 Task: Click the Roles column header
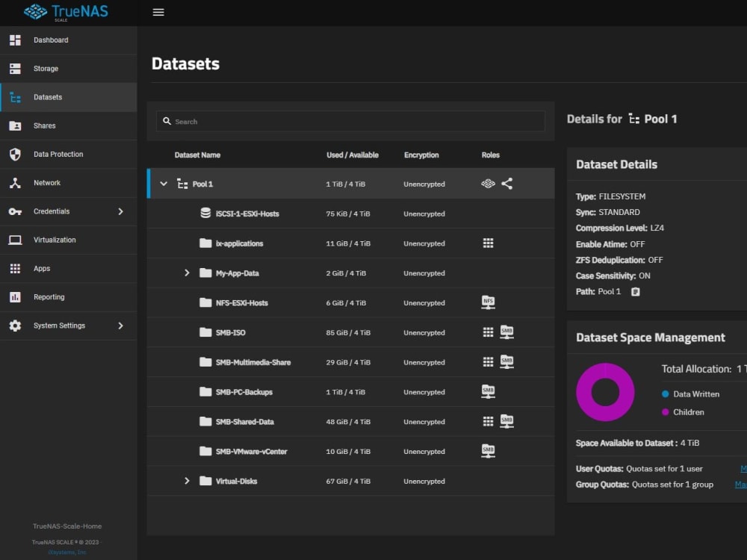(x=490, y=155)
